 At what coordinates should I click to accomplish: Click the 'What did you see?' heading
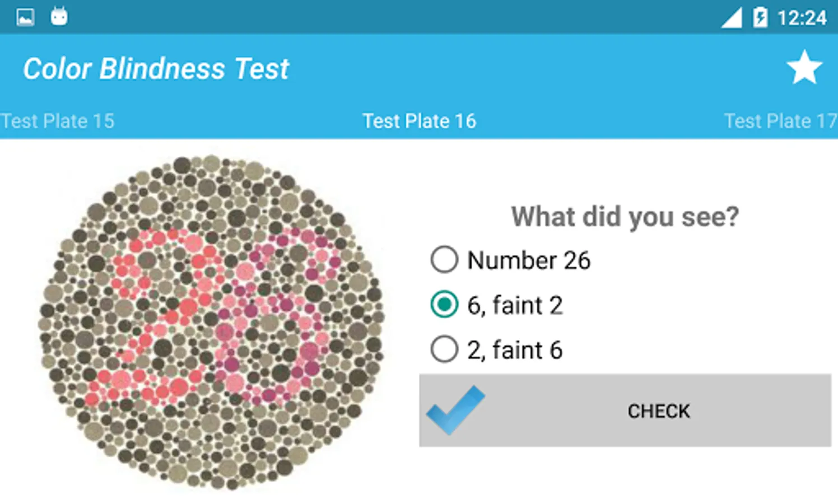[x=625, y=217]
